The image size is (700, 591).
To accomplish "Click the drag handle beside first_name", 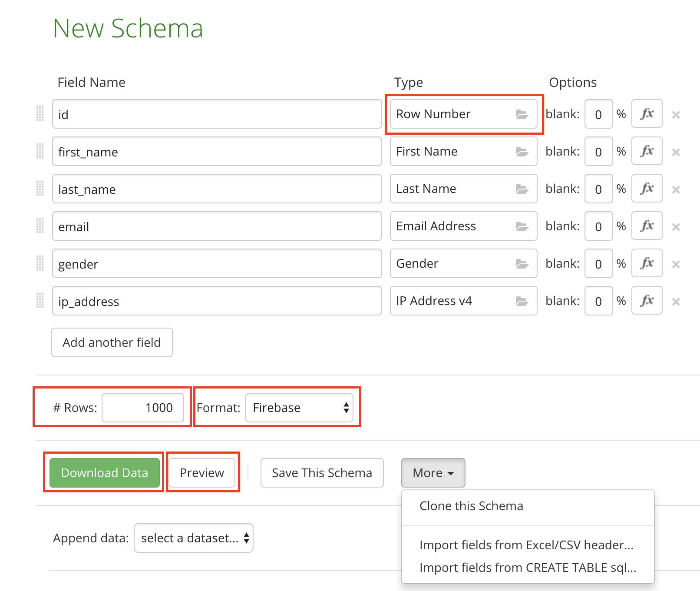I will click(x=40, y=151).
